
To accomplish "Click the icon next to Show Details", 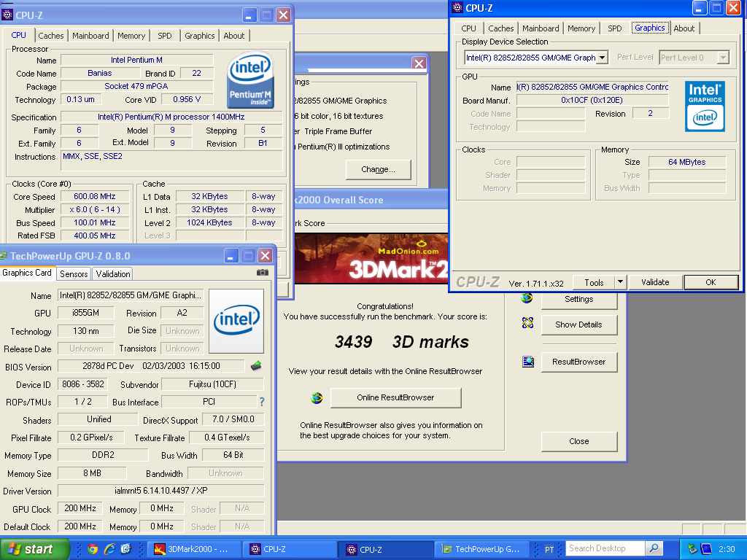I will pyautogui.click(x=527, y=323).
